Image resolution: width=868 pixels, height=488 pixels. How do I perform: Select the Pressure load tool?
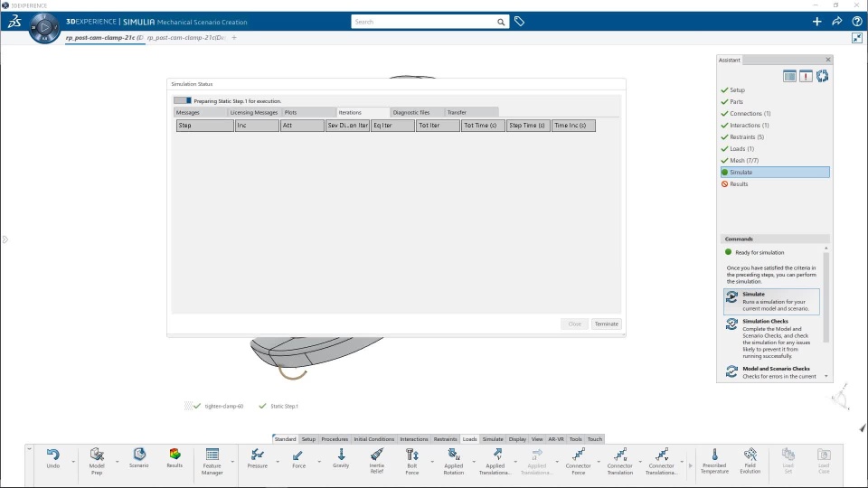257,459
